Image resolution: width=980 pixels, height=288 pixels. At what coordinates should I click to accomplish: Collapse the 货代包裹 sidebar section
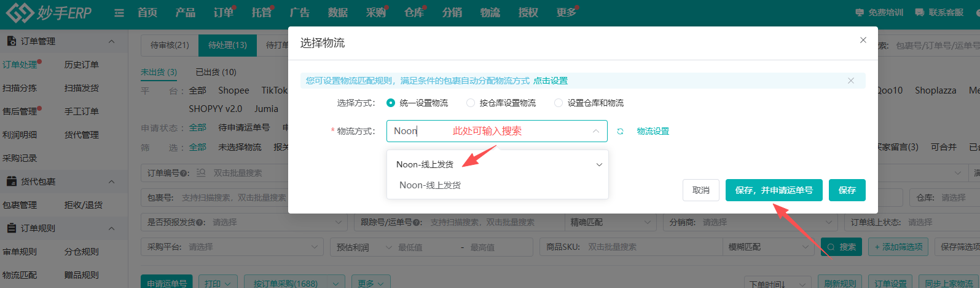click(x=111, y=182)
